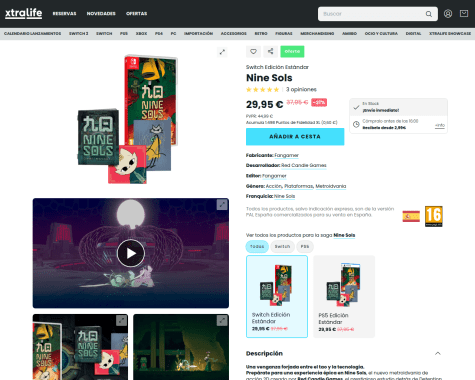The height and width of the screenshot is (380, 475).
Task: Click the green Oferta badge
Action: (292, 51)
